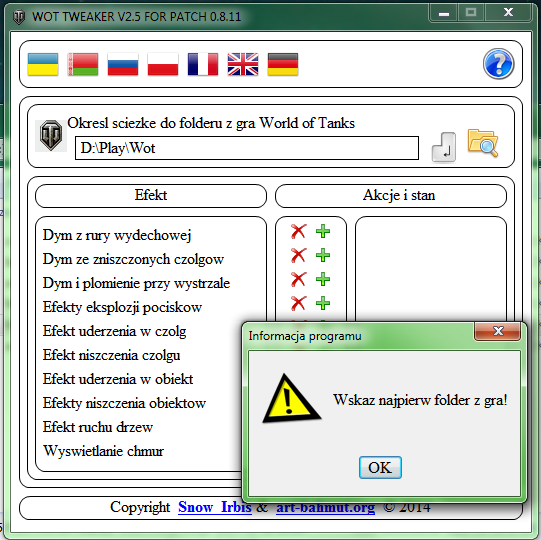The width and height of the screenshot is (541, 540).
Task: Browse for game folder with magnifier icon
Action: pos(483,143)
